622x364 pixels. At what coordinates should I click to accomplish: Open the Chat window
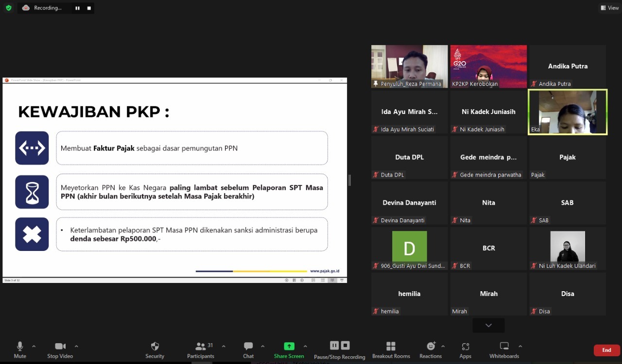(x=248, y=350)
